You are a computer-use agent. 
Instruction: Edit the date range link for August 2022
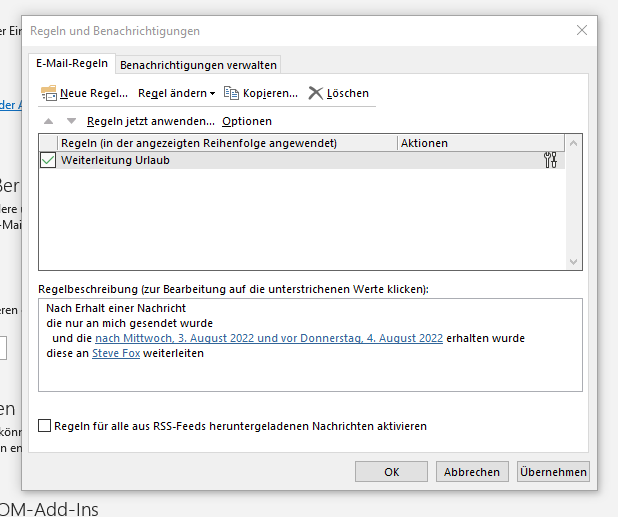click(269, 338)
